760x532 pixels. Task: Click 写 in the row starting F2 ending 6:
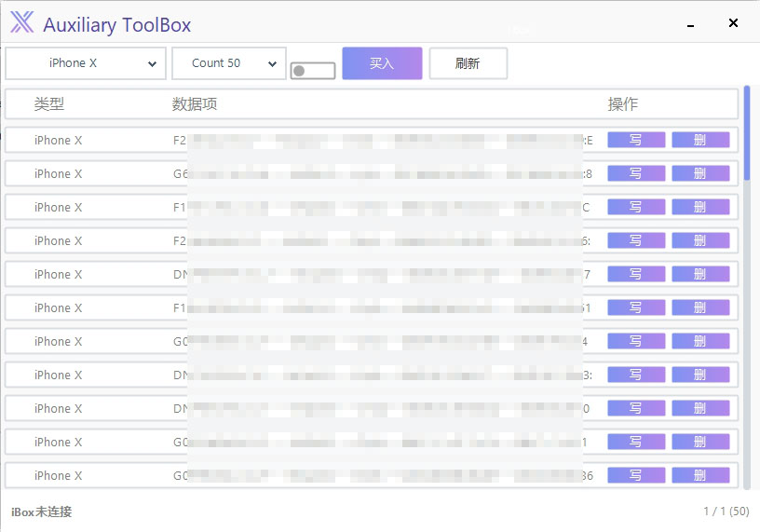click(636, 240)
